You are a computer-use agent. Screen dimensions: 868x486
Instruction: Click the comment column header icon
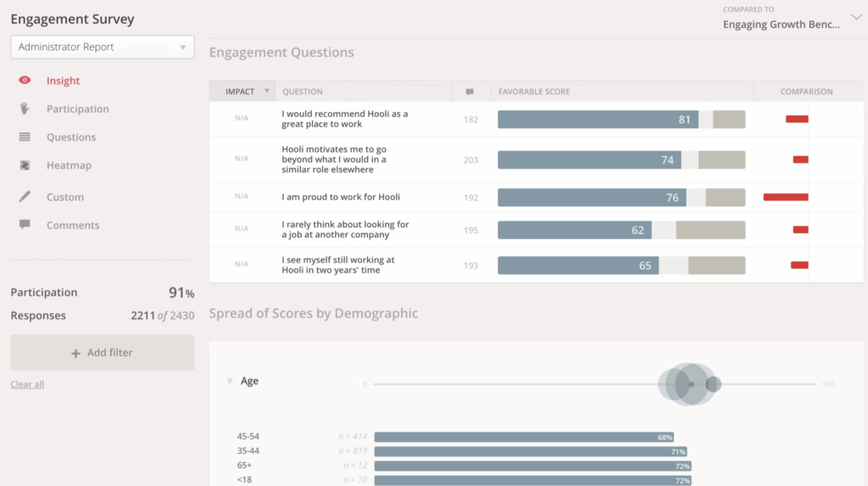coord(470,92)
